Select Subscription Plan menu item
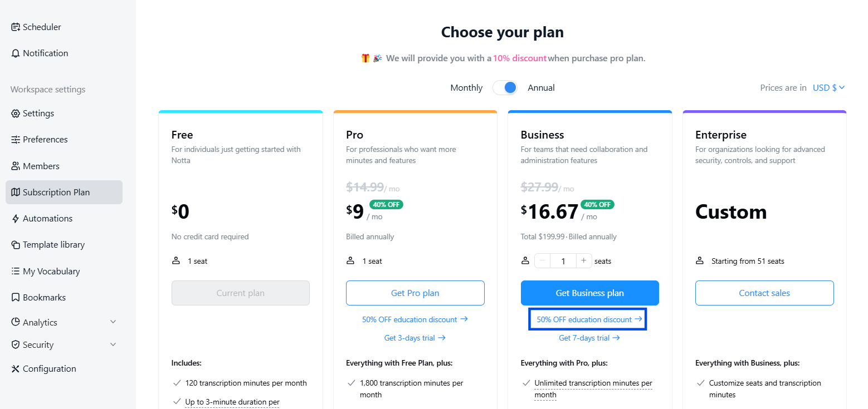 (64, 192)
